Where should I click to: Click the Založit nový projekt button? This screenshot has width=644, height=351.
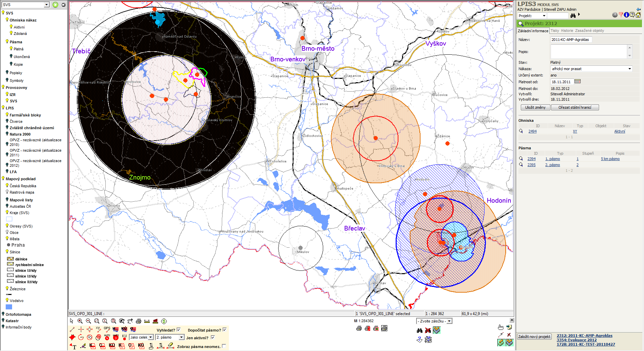(534, 337)
